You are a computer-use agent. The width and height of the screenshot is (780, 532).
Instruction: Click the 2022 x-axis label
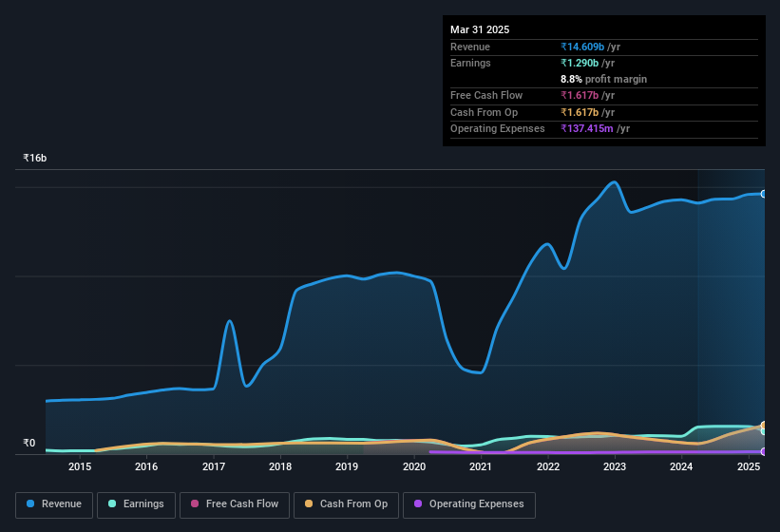point(547,466)
